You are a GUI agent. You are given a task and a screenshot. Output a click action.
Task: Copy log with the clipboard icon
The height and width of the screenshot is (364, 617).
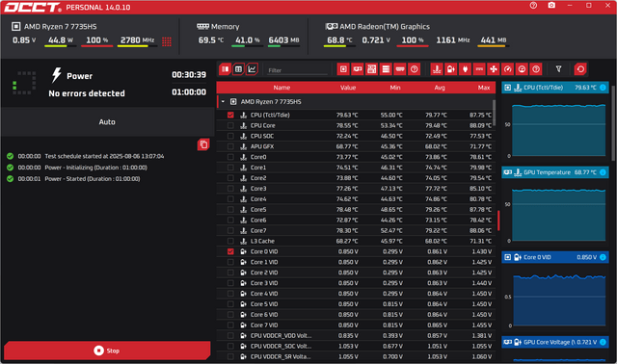[x=203, y=144]
